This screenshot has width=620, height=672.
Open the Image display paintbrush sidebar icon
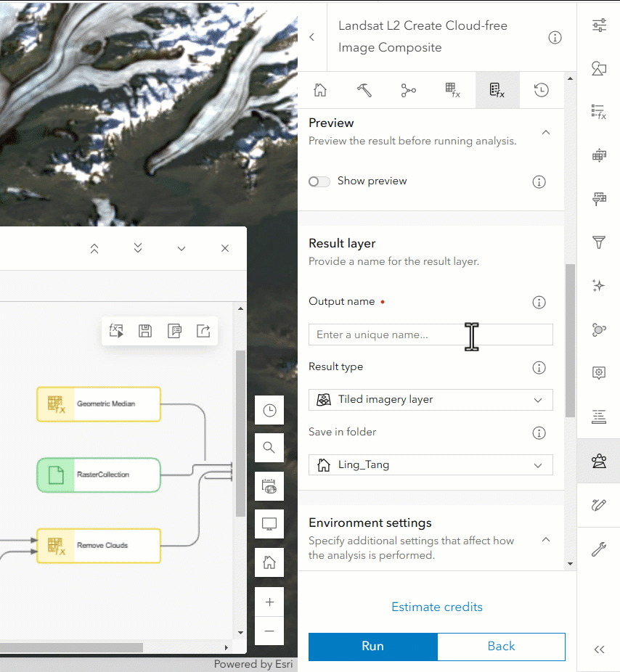[599, 199]
